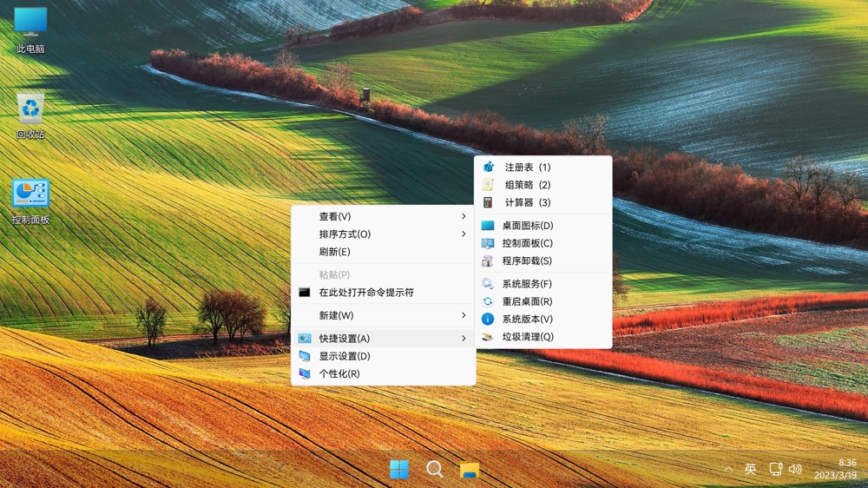The height and width of the screenshot is (488, 868).
Task: Show hidden tray icons chevron
Action: click(x=728, y=470)
